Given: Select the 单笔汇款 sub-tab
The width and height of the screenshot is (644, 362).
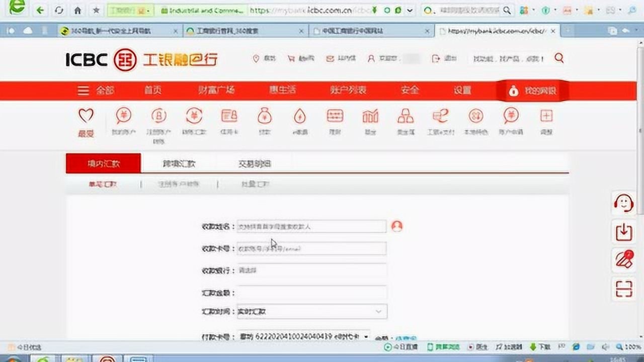Looking at the screenshot, I should click(x=103, y=185).
